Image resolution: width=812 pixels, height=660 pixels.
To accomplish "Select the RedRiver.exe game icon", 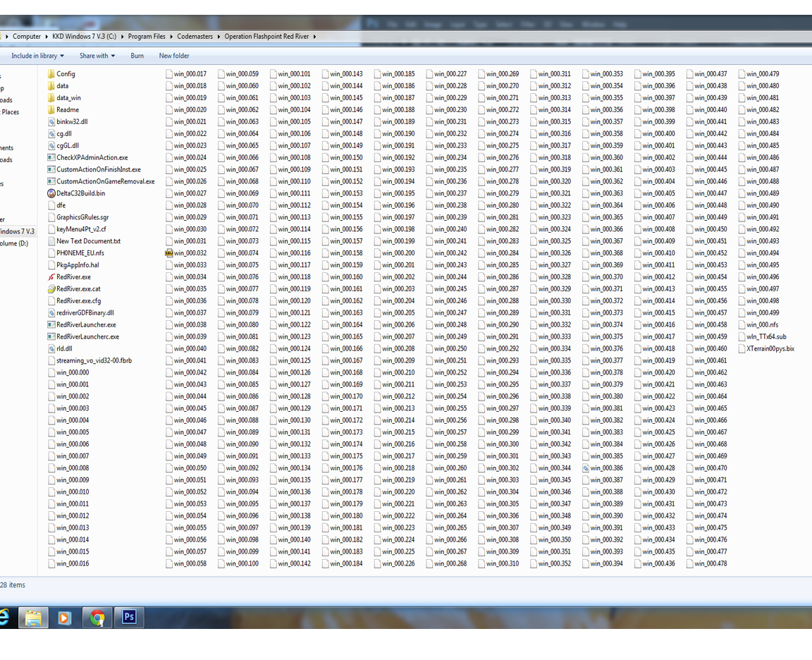I will tap(51, 277).
